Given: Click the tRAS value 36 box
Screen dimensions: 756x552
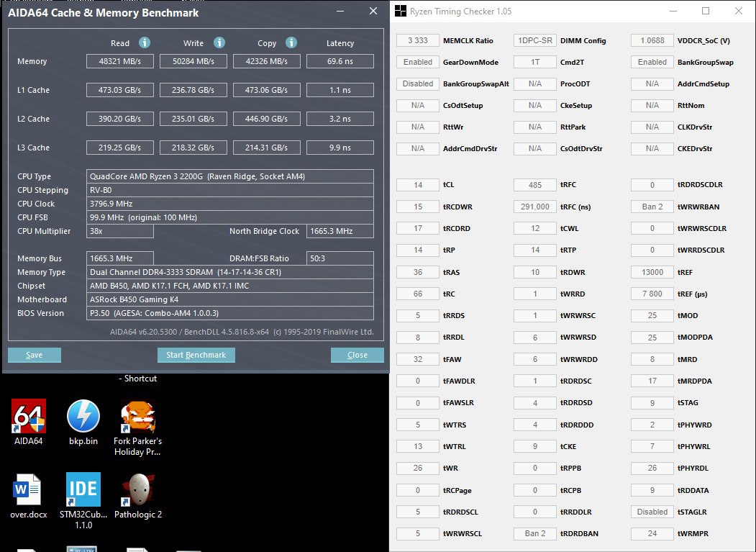Looking at the screenshot, I should click(x=417, y=272).
